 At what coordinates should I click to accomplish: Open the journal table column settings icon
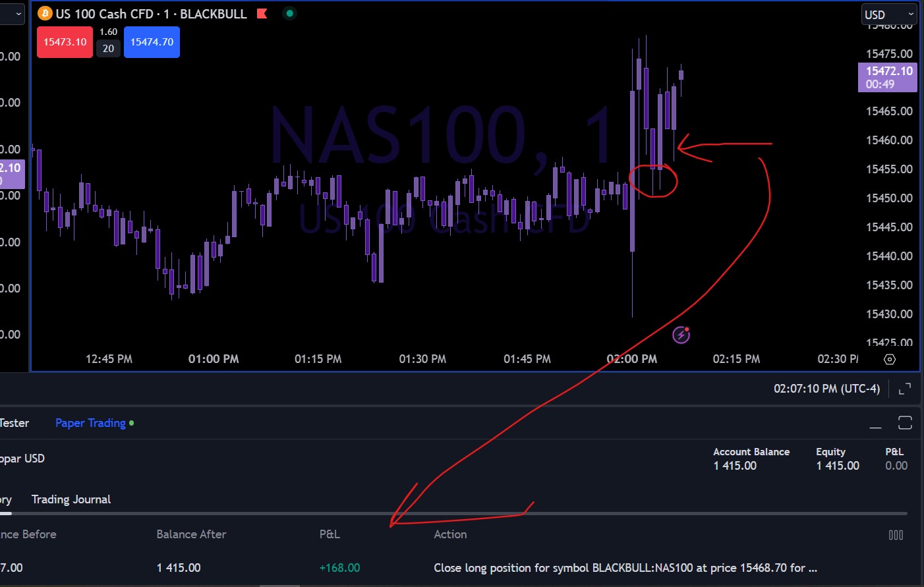[x=896, y=535]
